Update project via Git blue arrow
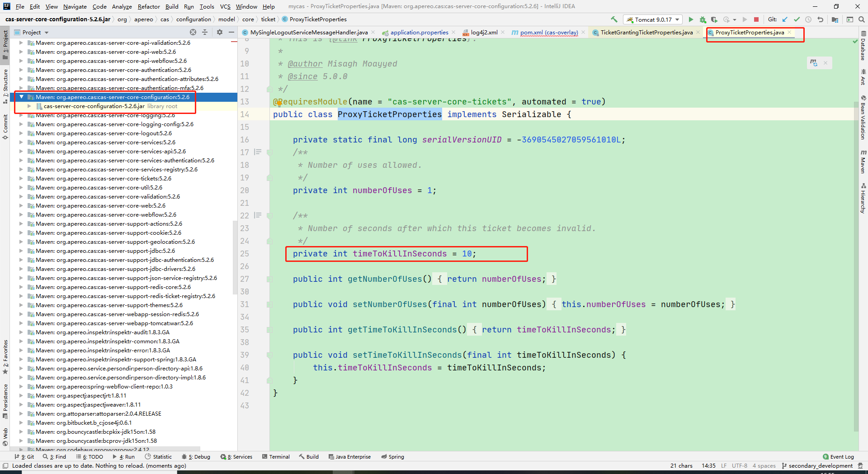Screen dimensions: 868x474 pos(785,19)
